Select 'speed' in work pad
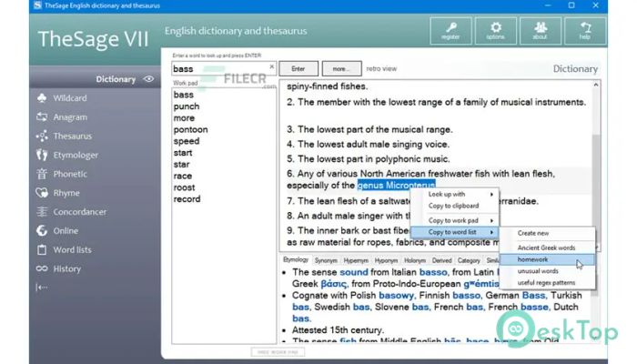The width and height of the screenshot is (637, 364). point(187,141)
